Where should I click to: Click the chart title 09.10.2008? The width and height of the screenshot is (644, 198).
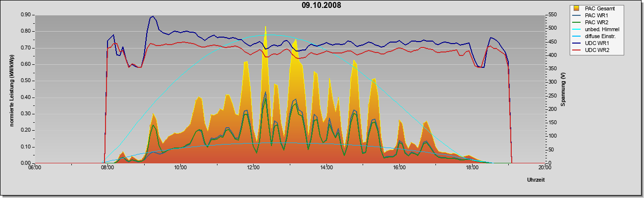[322, 5]
